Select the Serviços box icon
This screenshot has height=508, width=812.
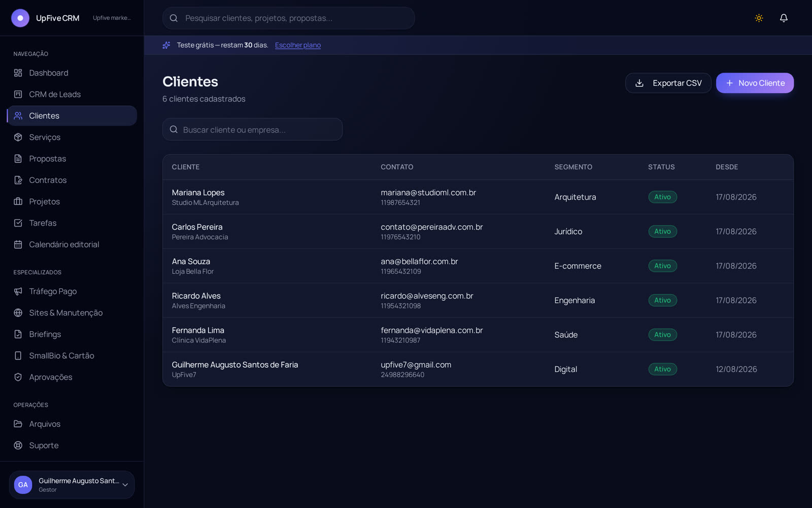tap(18, 137)
